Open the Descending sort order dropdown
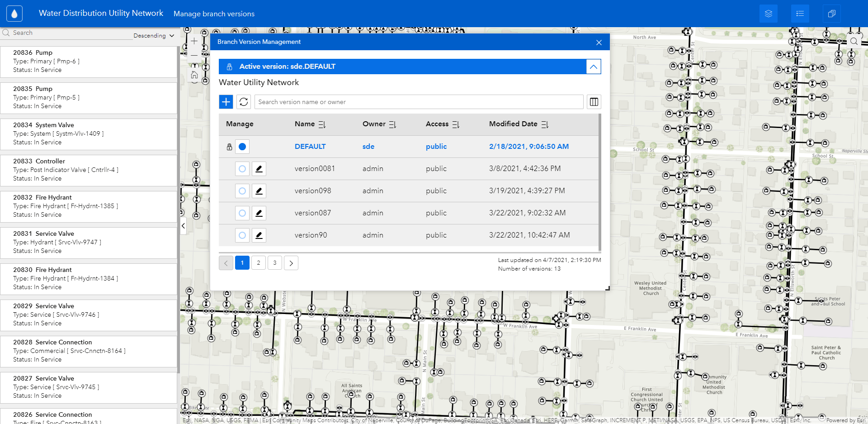This screenshot has width=868, height=424. pyautogui.click(x=154, y=35)
